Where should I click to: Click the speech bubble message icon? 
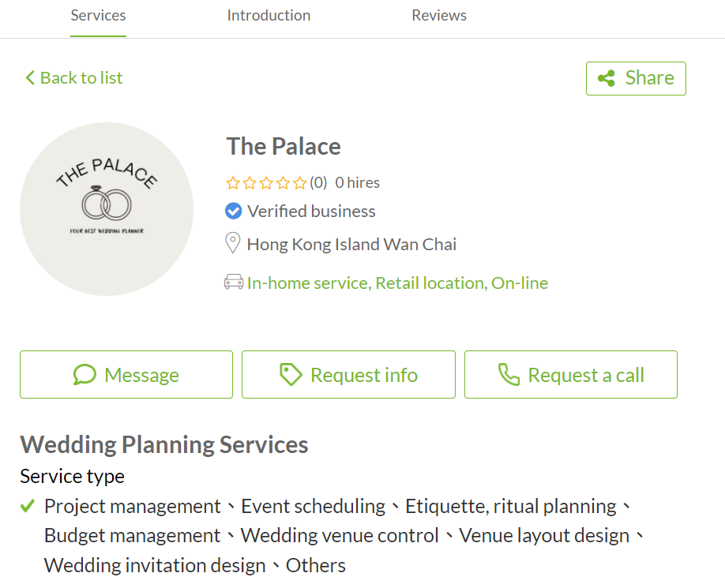coord(85,375)
